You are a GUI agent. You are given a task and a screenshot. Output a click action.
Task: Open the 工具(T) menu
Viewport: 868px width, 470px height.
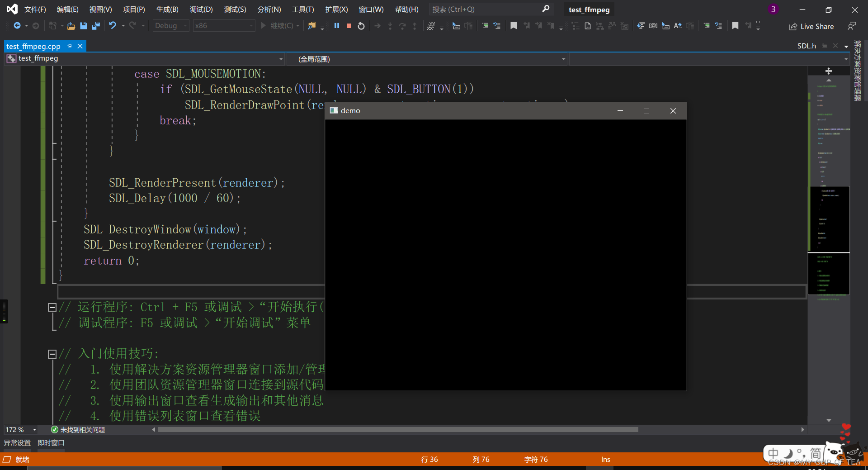(x=303, y=9)
